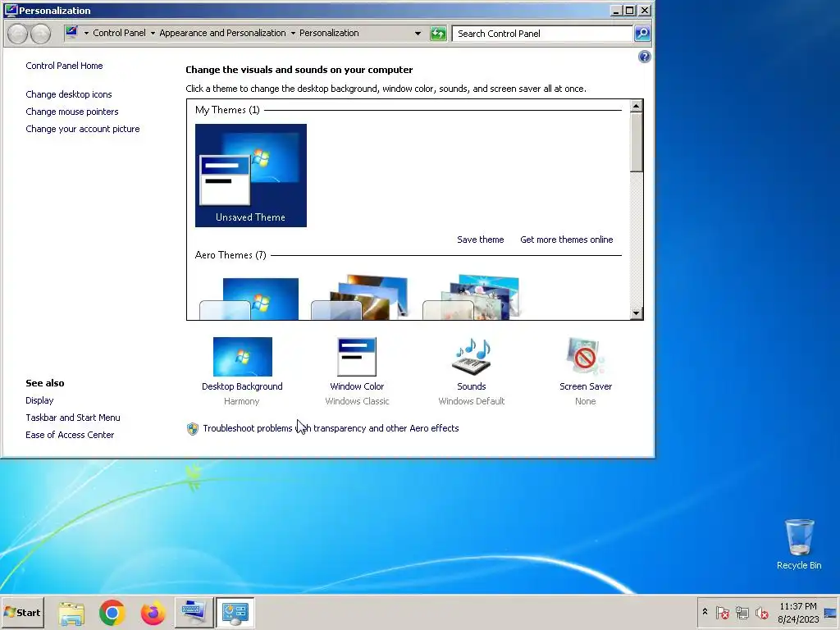
Task: Click the Forward navigation button
Action: pos(41,34)
